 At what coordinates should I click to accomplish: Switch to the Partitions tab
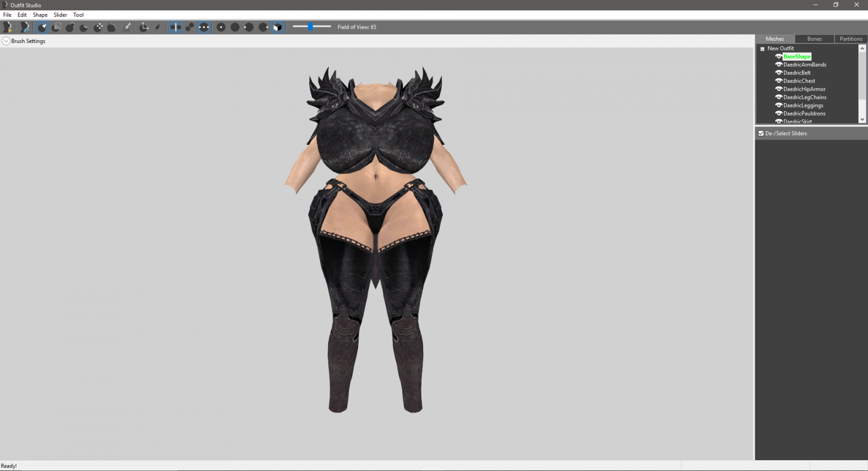[851, 39]
